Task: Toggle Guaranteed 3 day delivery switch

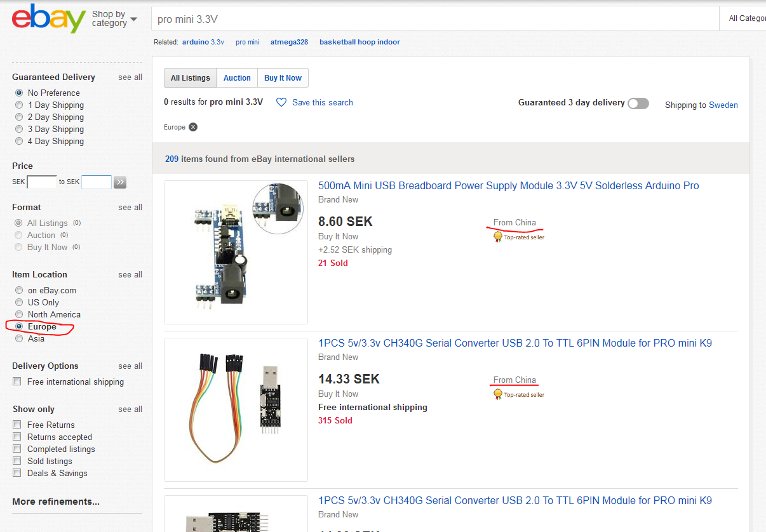Action: pyautogui.click(x=638, y=103)
